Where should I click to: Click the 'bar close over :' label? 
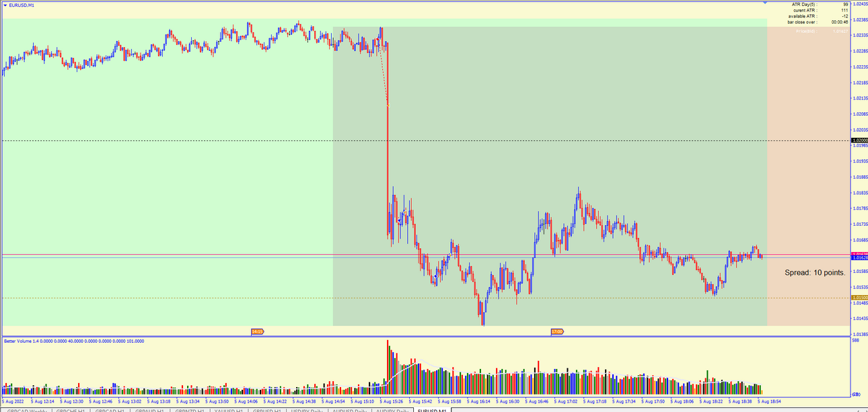coord(802,22)
